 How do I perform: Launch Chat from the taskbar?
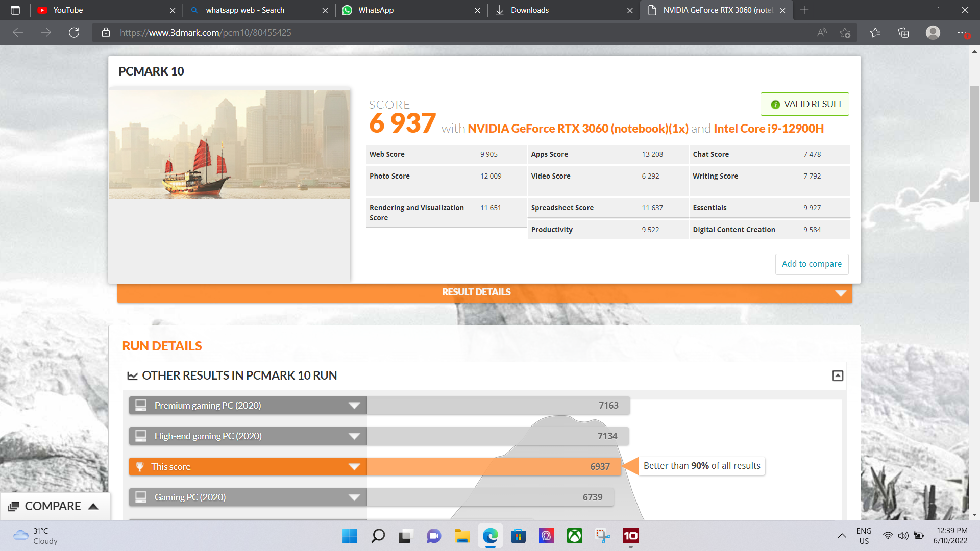tap(434, 536)
